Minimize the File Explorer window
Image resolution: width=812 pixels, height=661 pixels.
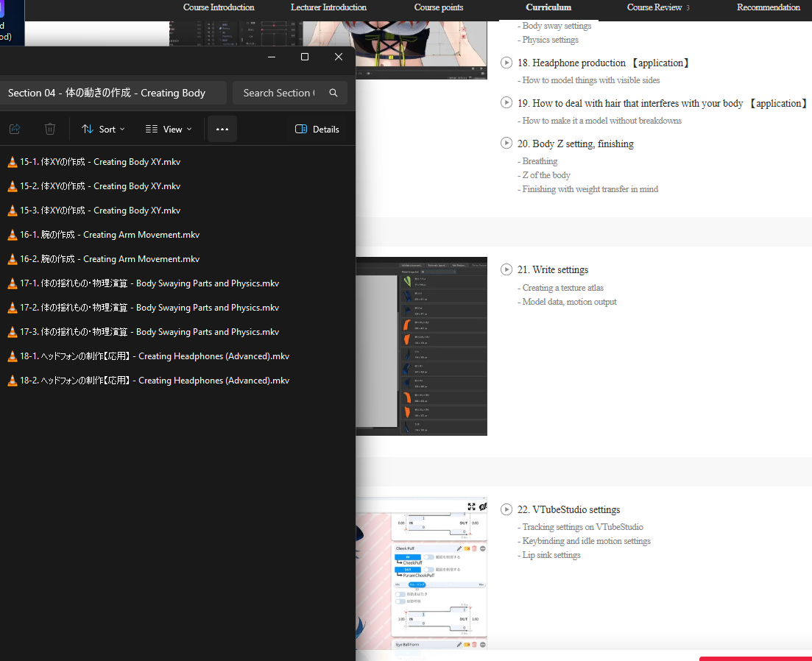point(272,57)
